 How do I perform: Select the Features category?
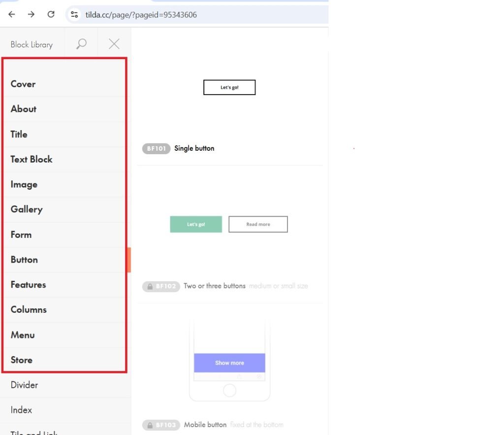(x=28, y=285)
